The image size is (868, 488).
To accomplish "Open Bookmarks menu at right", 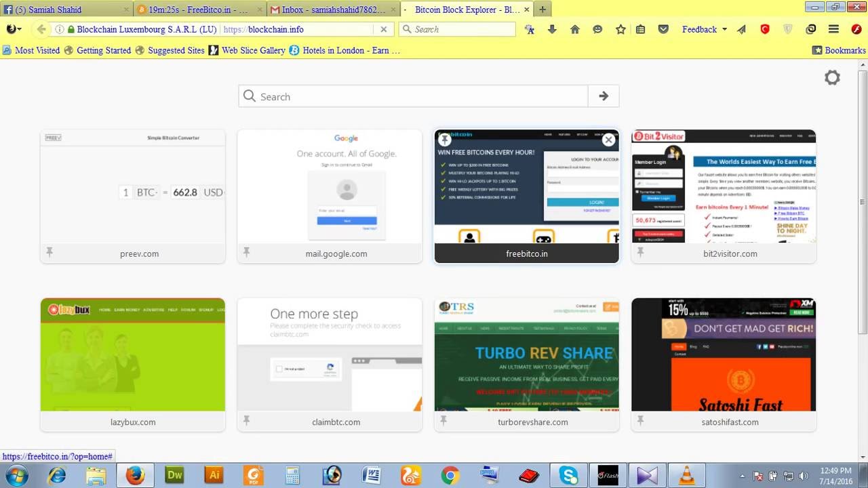I will (839, 50).
